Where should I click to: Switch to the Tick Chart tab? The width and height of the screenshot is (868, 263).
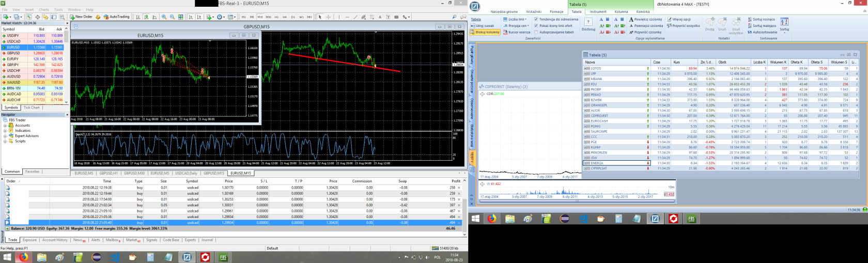coord(32,107)
